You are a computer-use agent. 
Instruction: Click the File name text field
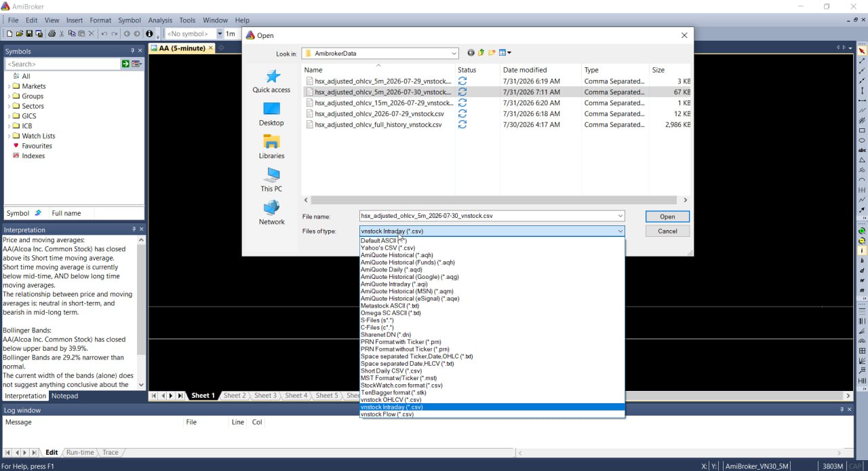click(x=487, y=216)
